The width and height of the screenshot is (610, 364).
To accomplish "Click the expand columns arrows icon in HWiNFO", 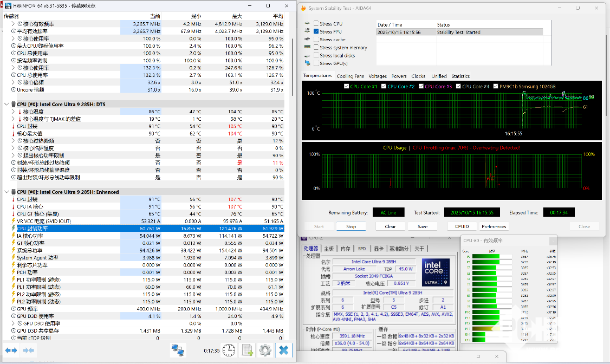I will pos(11,350).
